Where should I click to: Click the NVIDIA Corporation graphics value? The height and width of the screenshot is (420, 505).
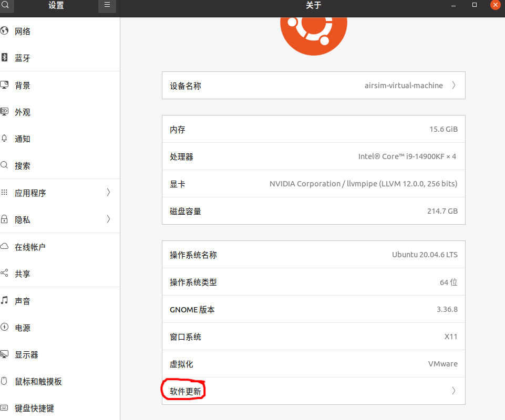point(363,184)
